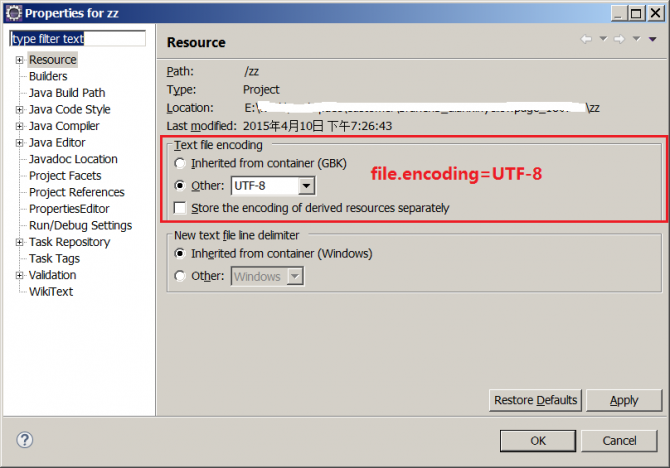Image resolution: width=670 pixels, height=468 pixels.
Task: Maximize the Properties dialog window
Action: click(633, 13)
